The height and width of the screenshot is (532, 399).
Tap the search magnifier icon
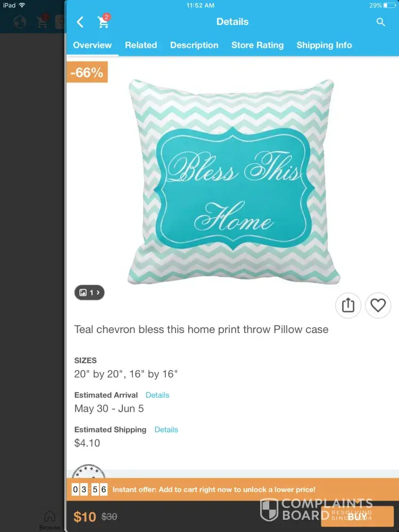pyautogui.click(x=381, y=22)
